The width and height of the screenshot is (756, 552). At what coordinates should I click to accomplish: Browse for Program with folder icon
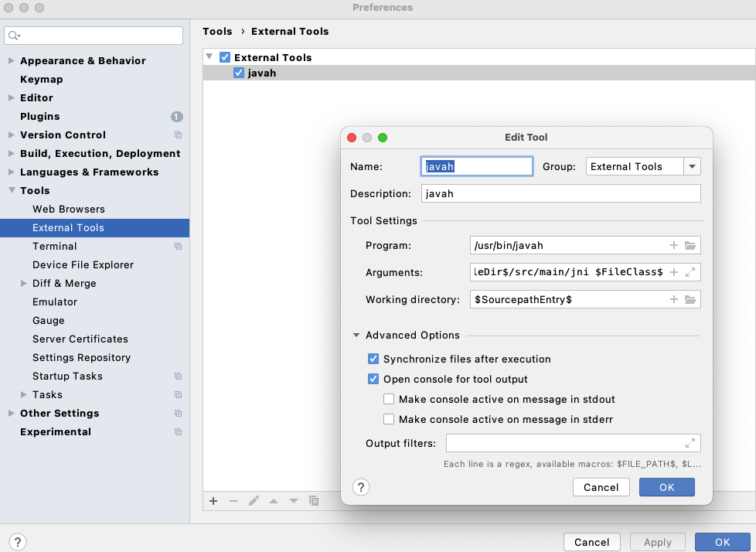click(x=690, y=245)
